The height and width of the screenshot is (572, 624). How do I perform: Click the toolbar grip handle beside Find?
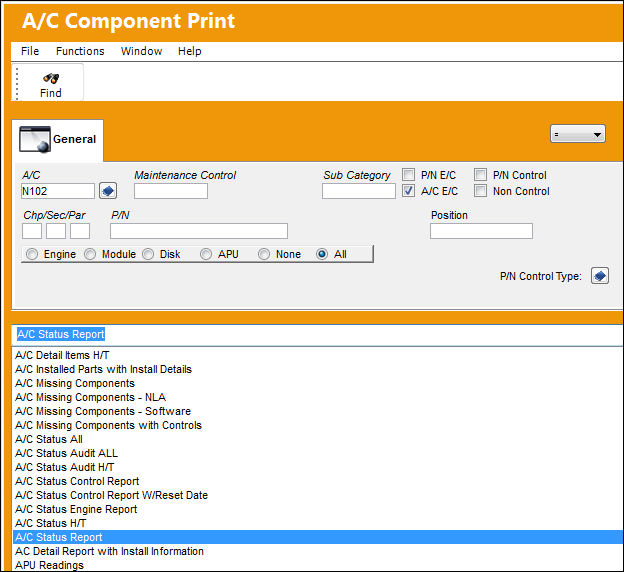click(x=17, y=83)
